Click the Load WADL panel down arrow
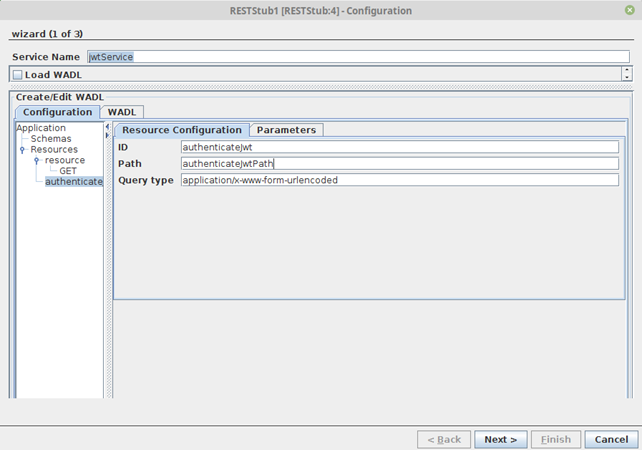This screenshot has height=450, width=642. point(626,78)
